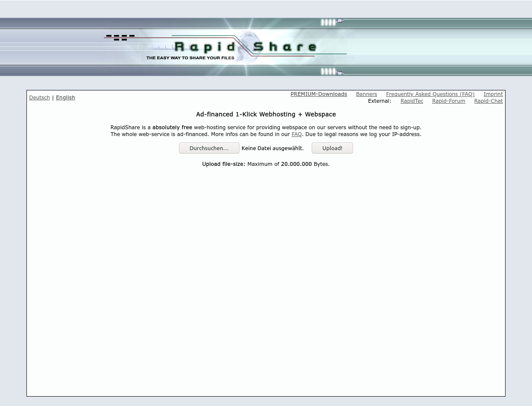
Task: Click the 'External:' label in the navigation
Action: (x=379, y=101)
